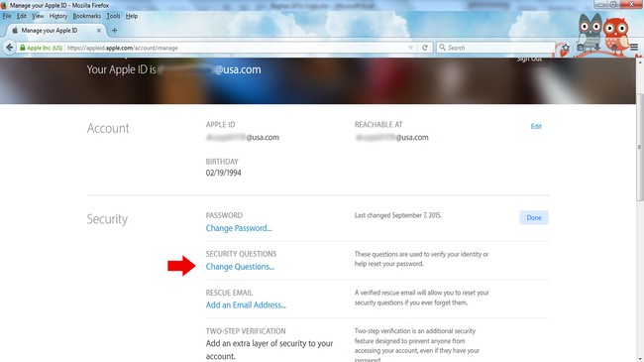Open the Bookmarks menu
This screenshot has width=644, height=362.
click(86, 16)
